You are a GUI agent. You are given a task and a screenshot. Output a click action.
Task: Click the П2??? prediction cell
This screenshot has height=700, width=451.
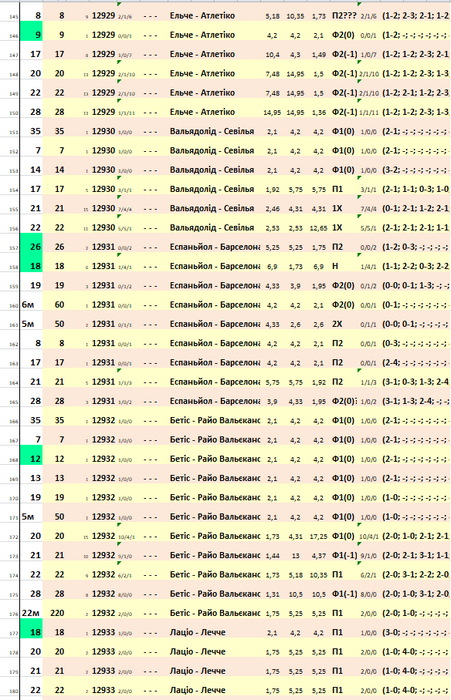pyautogui.click(x=344, y=16)
